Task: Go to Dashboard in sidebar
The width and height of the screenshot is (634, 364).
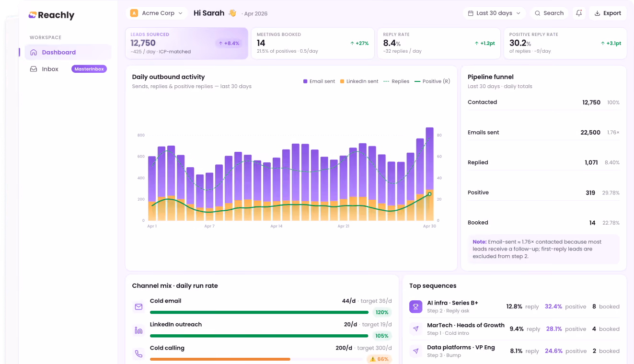Action: (x=68, y=52)
